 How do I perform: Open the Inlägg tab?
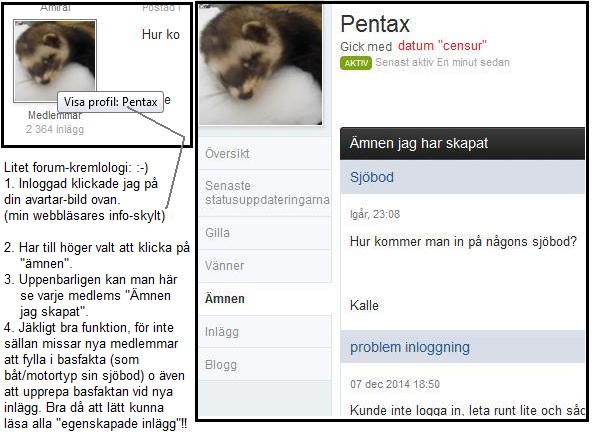coord(222,332)
